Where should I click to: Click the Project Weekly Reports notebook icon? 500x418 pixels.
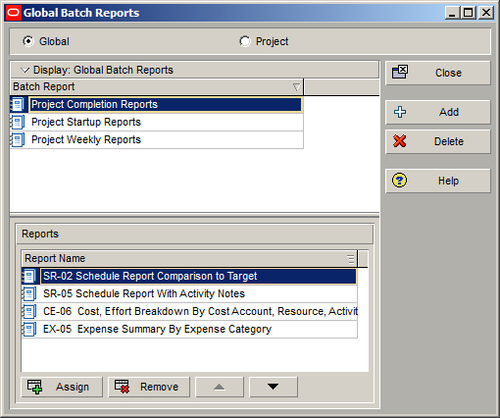(x=18, y=140)
